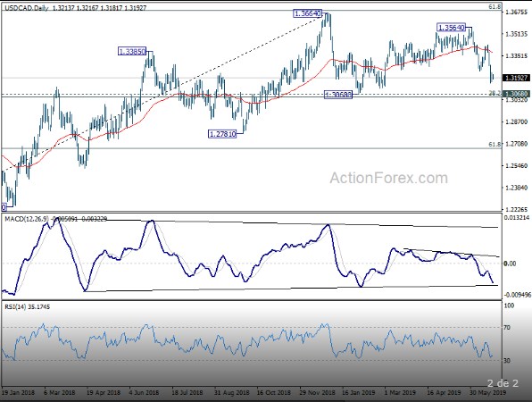The image size is (532, 402).
Task: Click the 6 Mar 2018 date label
Action: 60,392
